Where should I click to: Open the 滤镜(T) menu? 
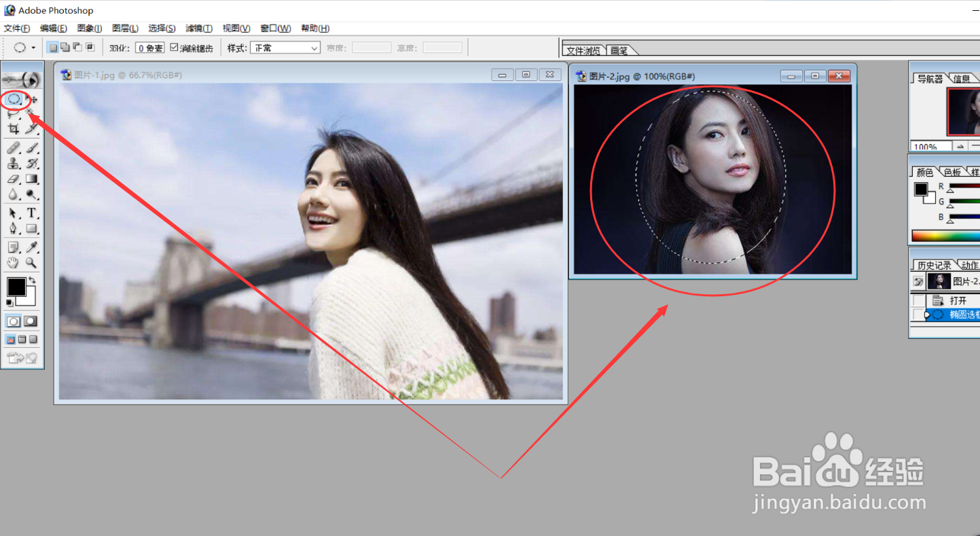pyautogui.click(x=199, y=28)
